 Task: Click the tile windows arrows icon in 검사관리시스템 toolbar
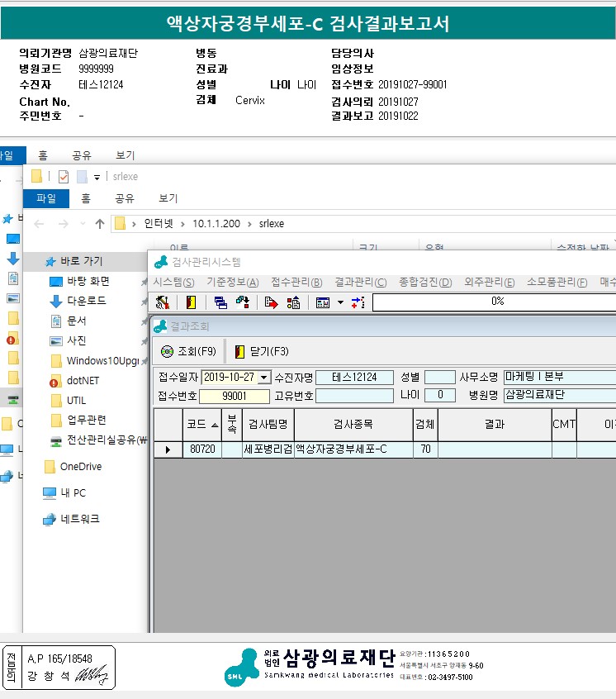[243, 302]
